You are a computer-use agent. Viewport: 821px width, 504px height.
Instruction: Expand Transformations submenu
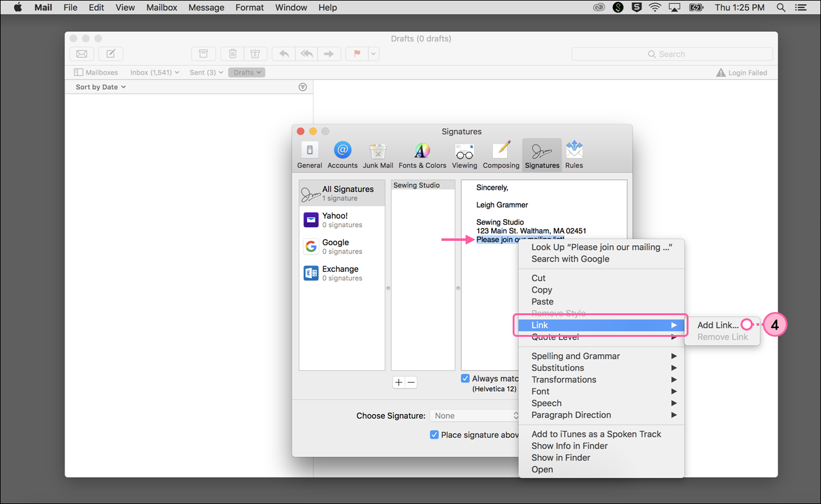tap(601, 380)
